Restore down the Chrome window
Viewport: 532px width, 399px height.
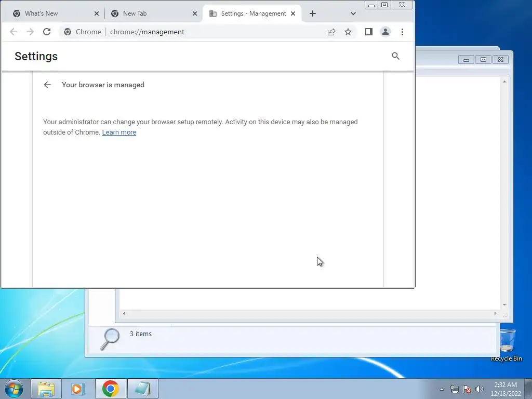pyautogui.click(x=384, y=5)
